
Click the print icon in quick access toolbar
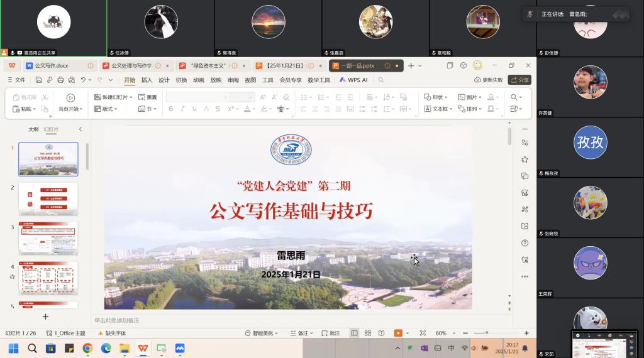pos(60,80)
